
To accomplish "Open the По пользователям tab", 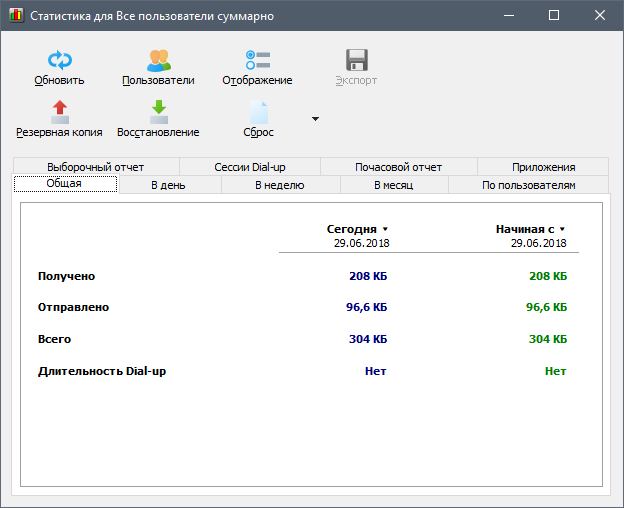I will (x=528, y=185).
